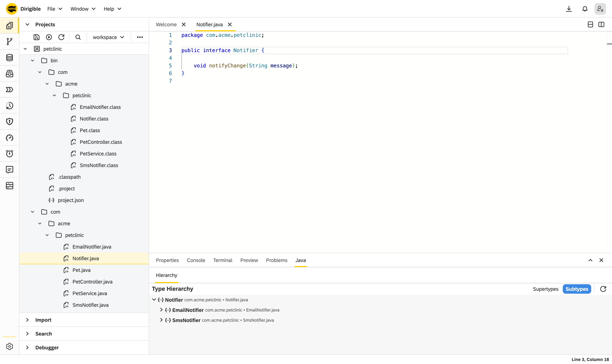Open the Documents perspective icon in sidebar
This screenshot has width=612, height=364.
click(9, 74)
